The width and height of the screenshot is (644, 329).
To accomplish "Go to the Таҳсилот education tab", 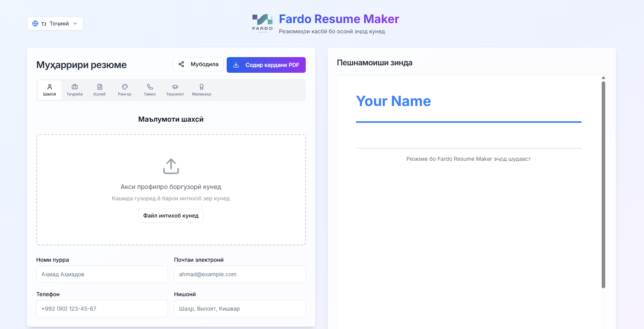I will 175,90.
